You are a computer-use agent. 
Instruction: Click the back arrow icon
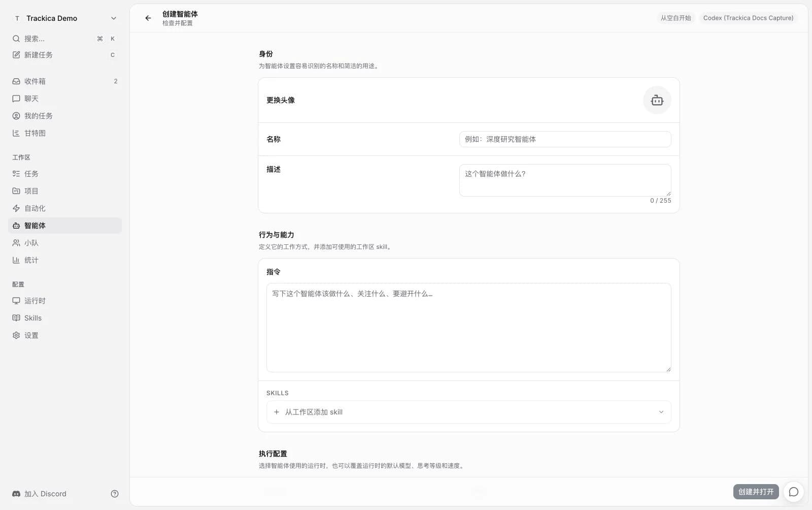click(148, 18)
